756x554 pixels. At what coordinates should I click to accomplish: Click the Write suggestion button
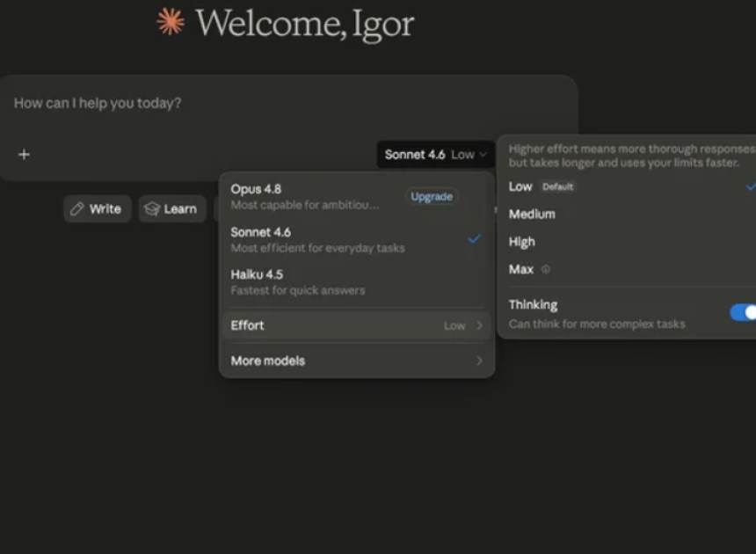coord(98,208)
